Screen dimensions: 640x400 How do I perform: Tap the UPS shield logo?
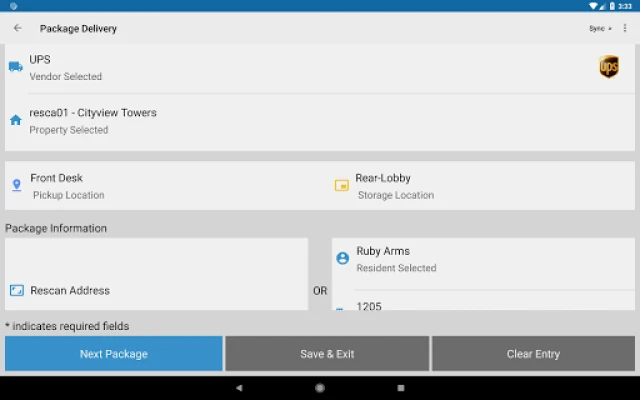click(608, 67)
